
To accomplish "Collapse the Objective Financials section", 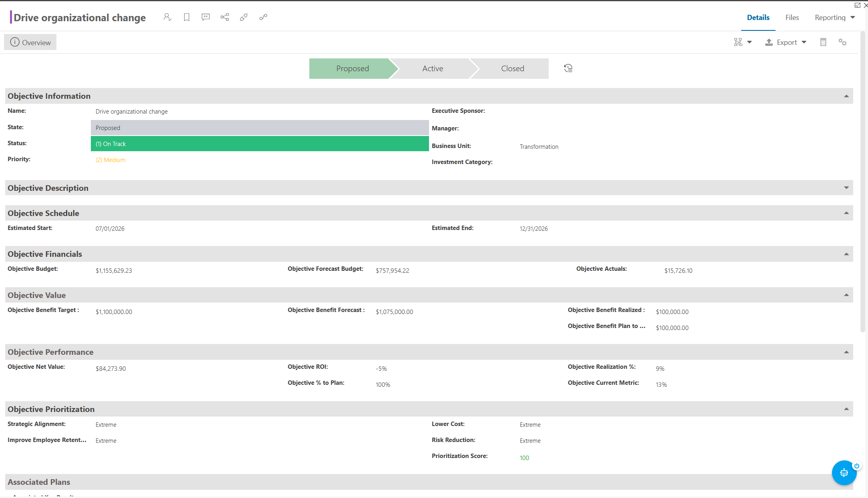I will [x=846, y=254].
